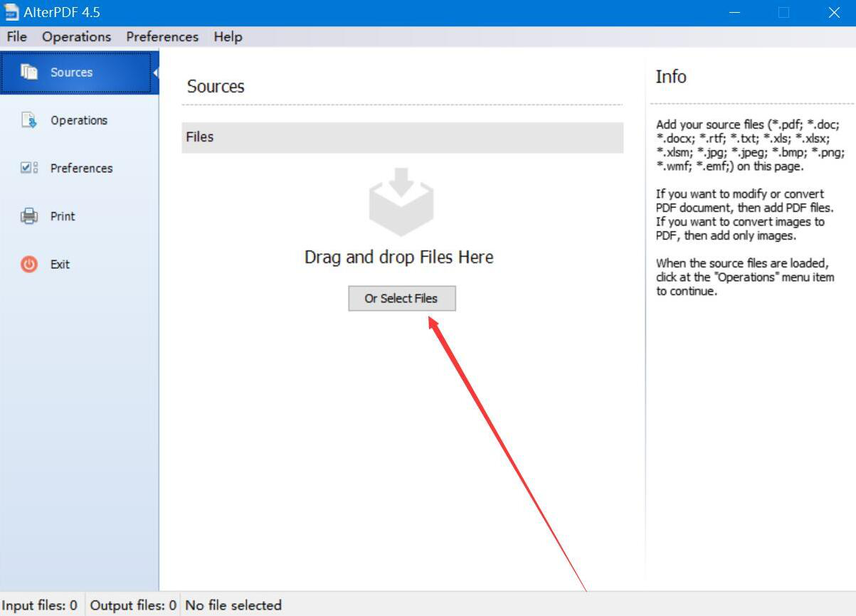Click the No file selected status text
856x616 pixels.
click(233, 605)
